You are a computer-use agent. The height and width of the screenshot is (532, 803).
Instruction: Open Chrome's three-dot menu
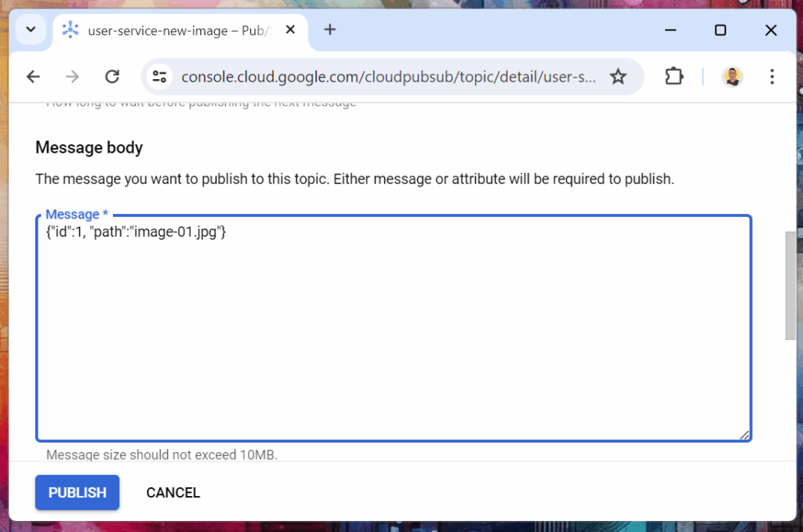772,76
